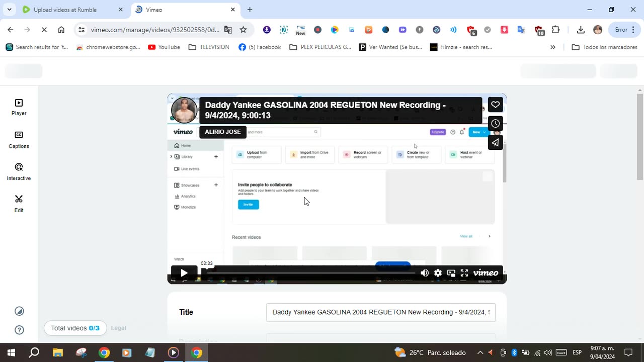
Task: Click the address bar URL
Action: coord(155,30)
